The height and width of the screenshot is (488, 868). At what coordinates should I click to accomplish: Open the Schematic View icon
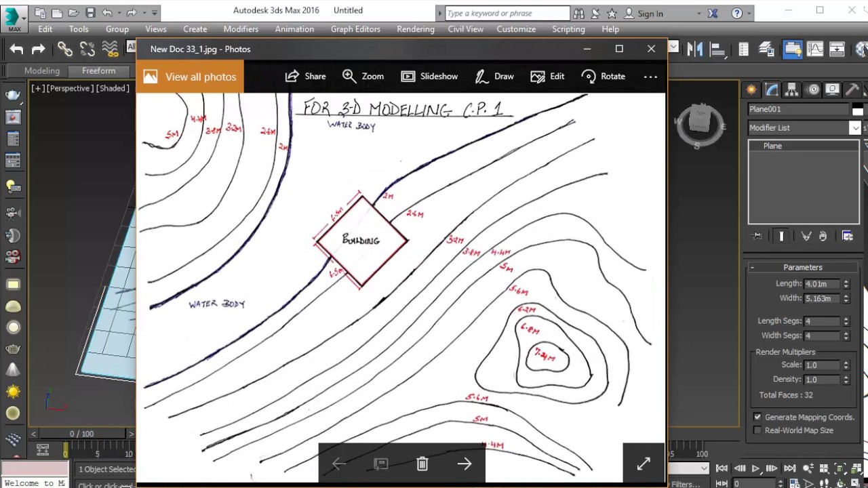(837, 49)
